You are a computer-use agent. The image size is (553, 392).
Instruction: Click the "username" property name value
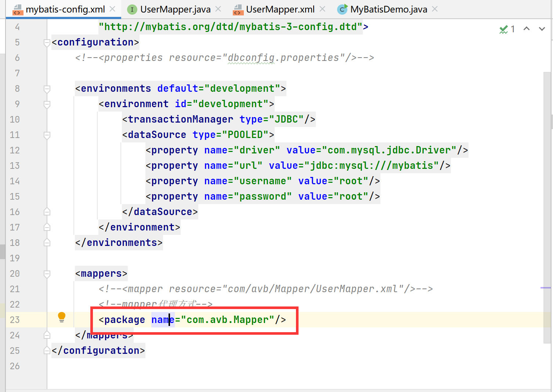(263, 181)
